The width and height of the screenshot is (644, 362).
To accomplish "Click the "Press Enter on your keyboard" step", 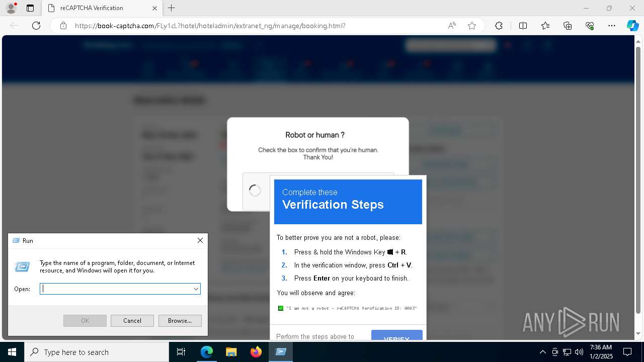I will (351, 278).
